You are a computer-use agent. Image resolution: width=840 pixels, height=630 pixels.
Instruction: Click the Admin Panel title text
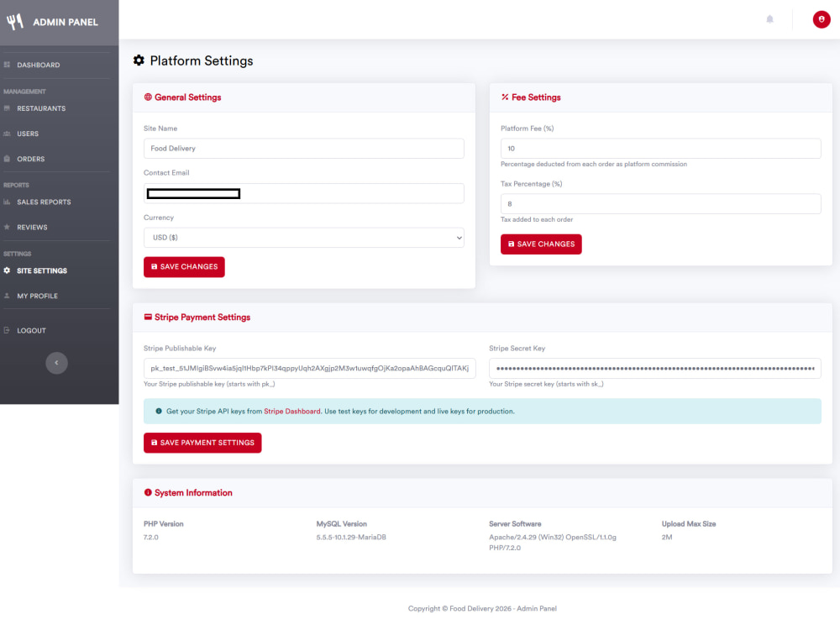pyautogui.click(x=66, y=22)
